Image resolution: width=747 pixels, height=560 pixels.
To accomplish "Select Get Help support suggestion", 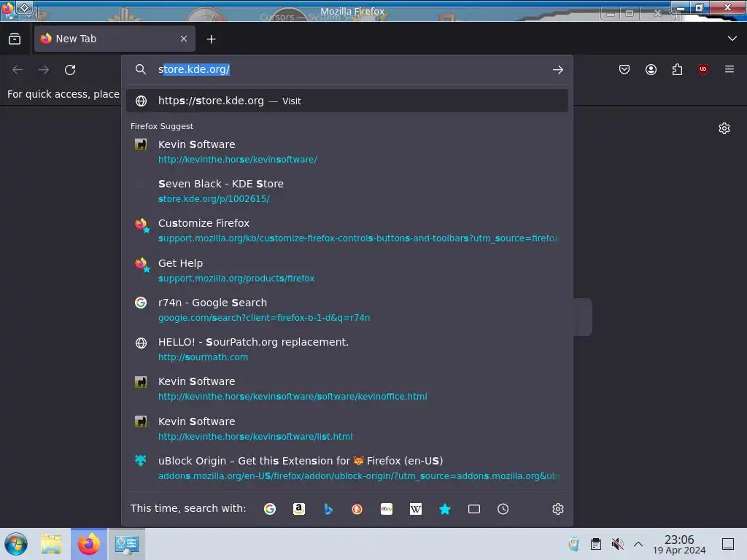I will click(347, 271).
